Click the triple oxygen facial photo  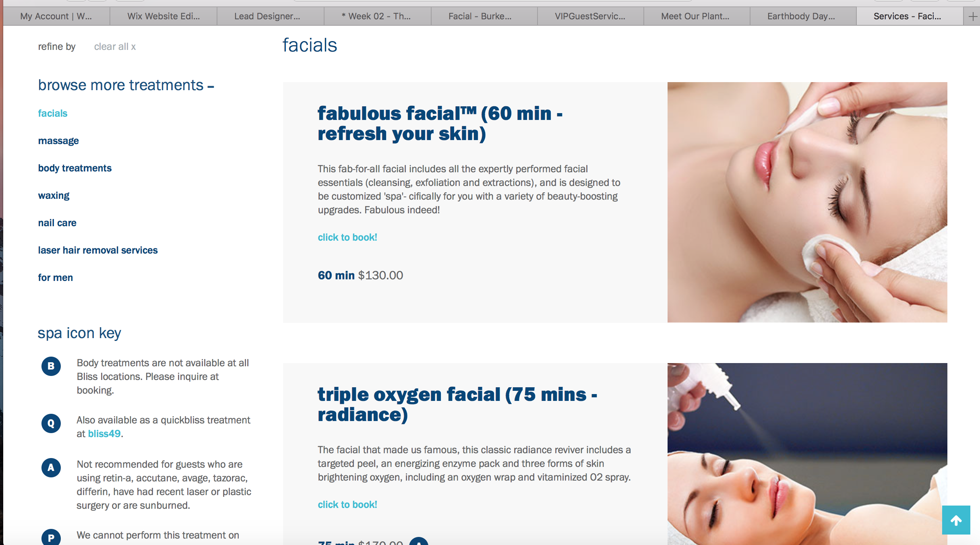[807, 454]
